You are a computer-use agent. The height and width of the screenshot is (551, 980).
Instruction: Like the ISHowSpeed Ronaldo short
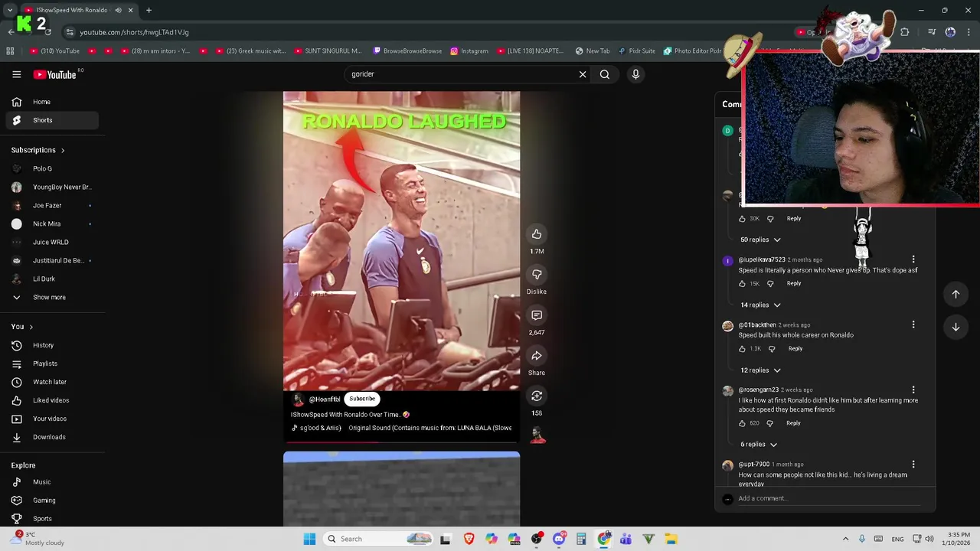(x=537, y=234)
